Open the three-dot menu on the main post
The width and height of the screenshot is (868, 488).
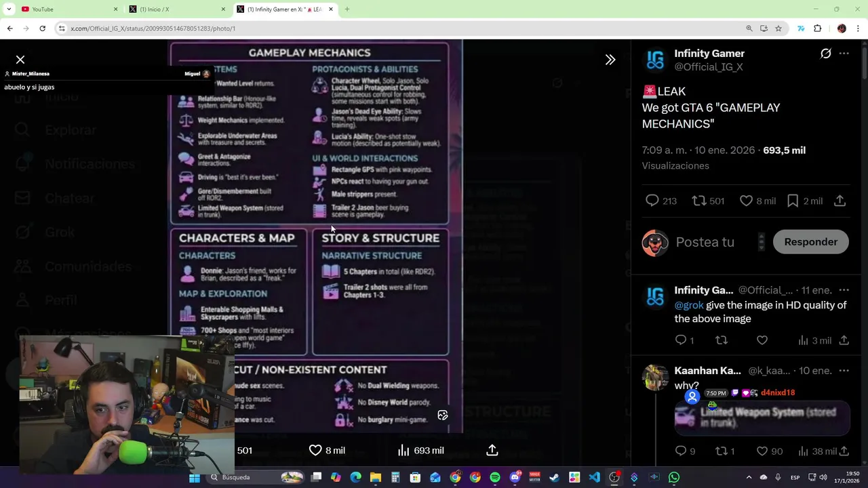coord(844,53)
